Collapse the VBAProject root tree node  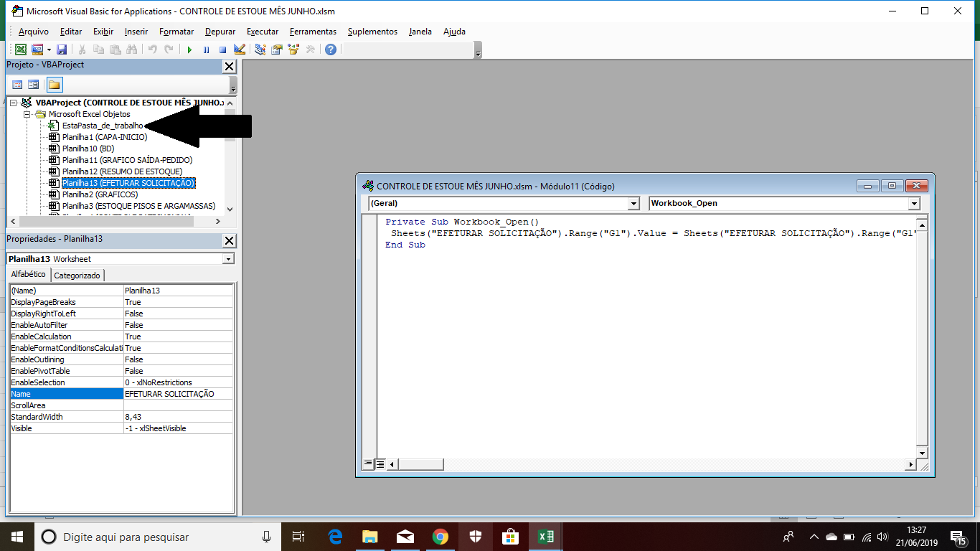14,103
